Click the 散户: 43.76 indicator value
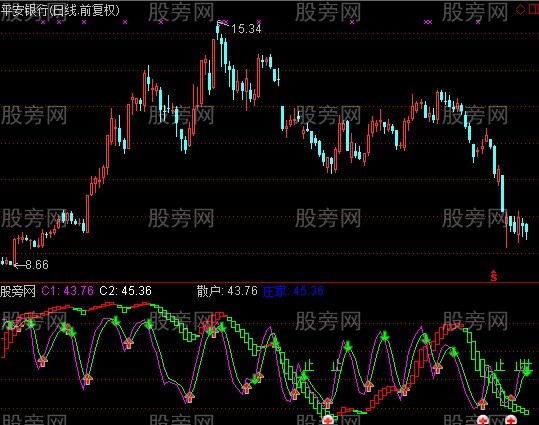The height and width of the screenshot is (425, 539). coord(227,291)
